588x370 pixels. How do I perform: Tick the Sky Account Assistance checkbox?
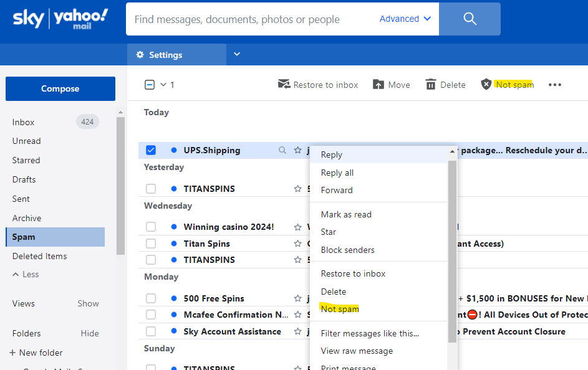(x=151, y=331)
